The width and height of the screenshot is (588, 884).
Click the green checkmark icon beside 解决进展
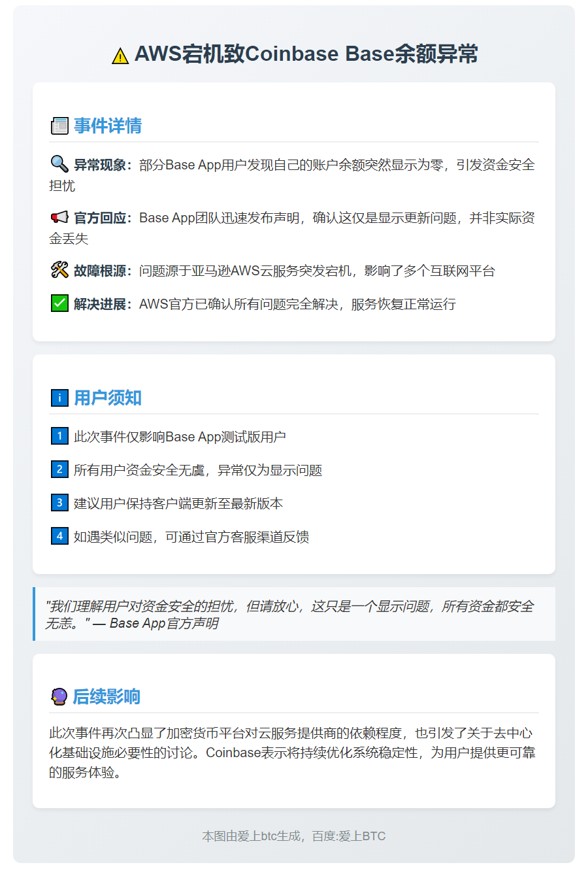tap(59, 303)
